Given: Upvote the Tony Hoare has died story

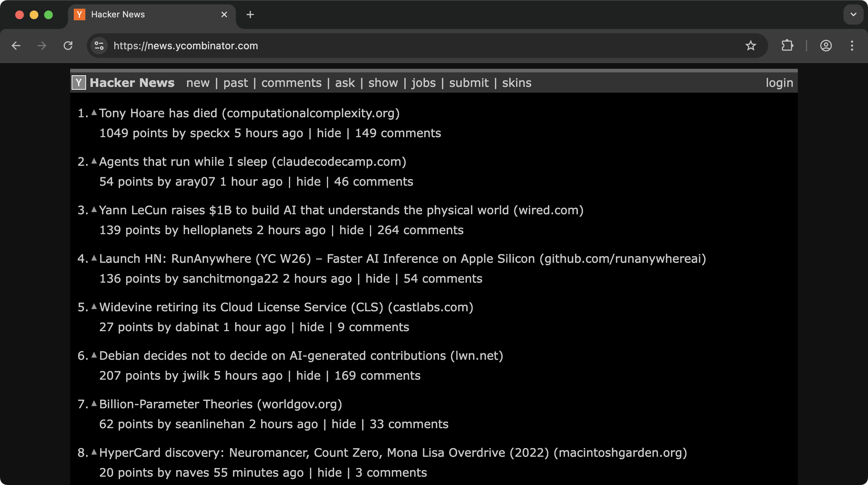Looking at the screenshot, I should tap(94, 113).
